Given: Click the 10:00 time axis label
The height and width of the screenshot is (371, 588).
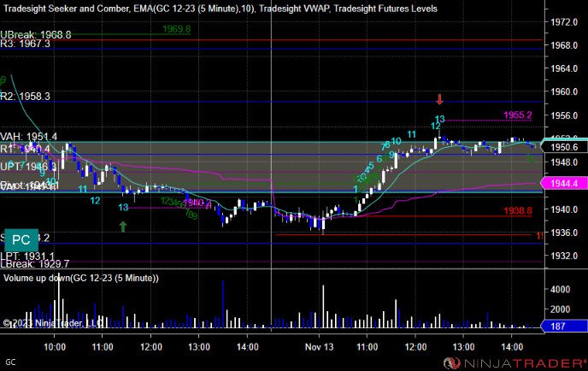Looking at the screenshot, I should 55,346.
